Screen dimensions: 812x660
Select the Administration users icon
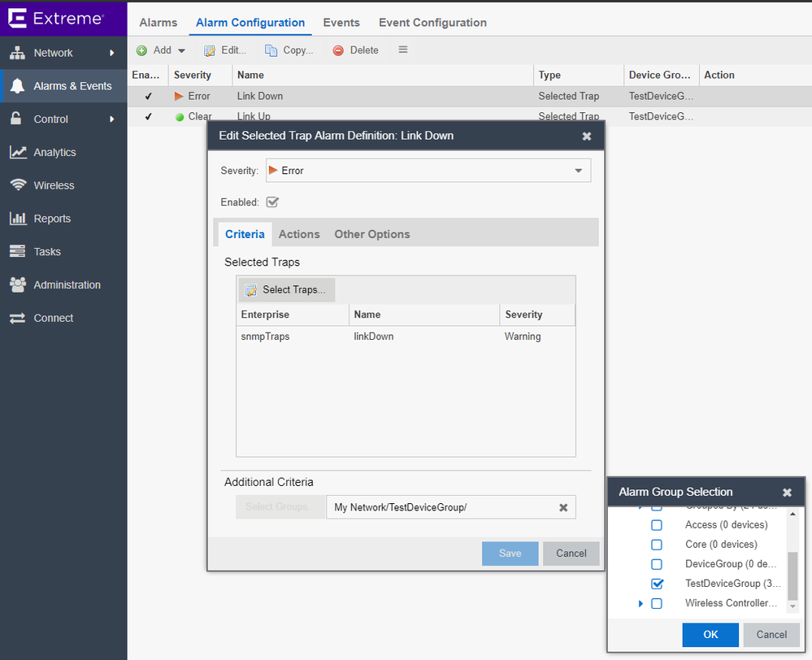pos(18,284)
